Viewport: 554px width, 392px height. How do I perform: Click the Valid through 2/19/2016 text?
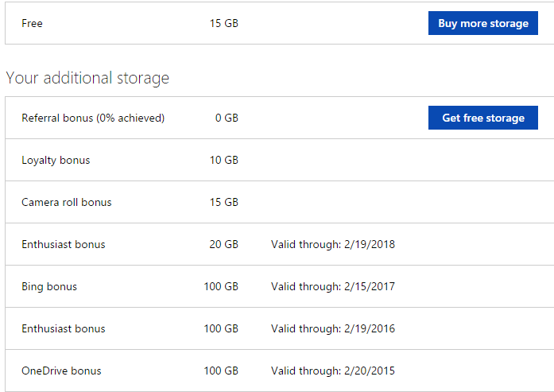pos(332,328)
